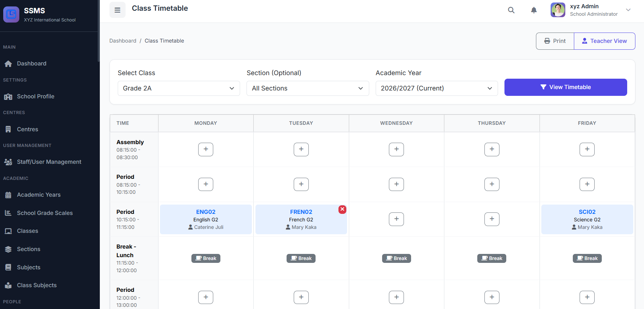The height and width of the screenshot is (309, 644).
Task: Go to Staff/User Management in sidebar
Action: point(49,162)
